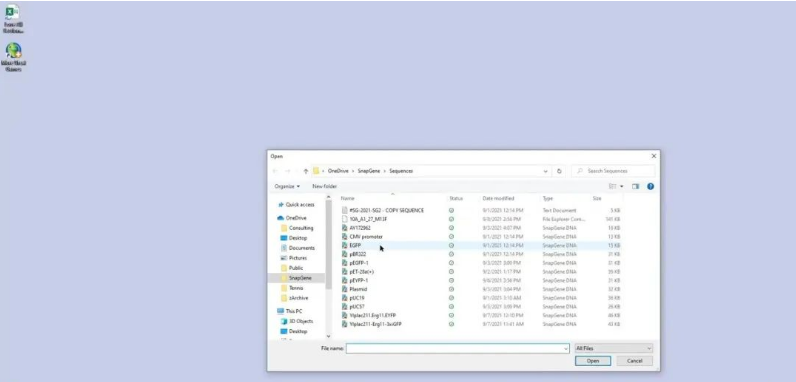Open the Organize dropdown menu

pyautogui.click(x=287, y=186)
